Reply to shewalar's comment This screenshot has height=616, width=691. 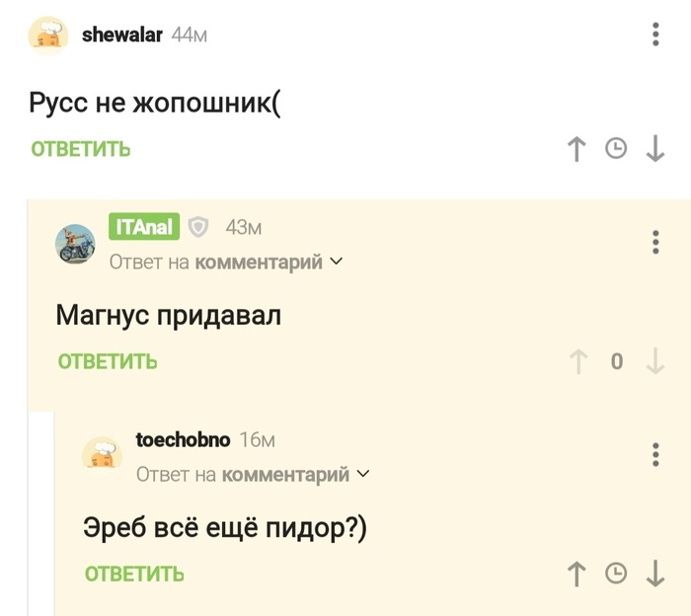point(81,150)
